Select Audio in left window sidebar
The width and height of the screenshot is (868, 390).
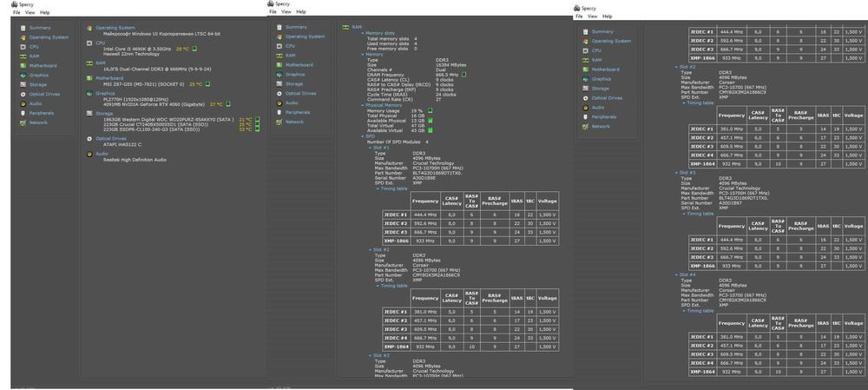35,103
